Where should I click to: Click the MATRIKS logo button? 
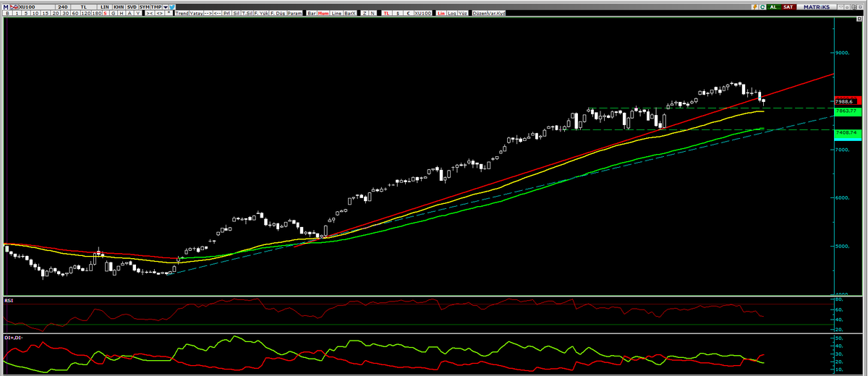(x=815, y=7)
